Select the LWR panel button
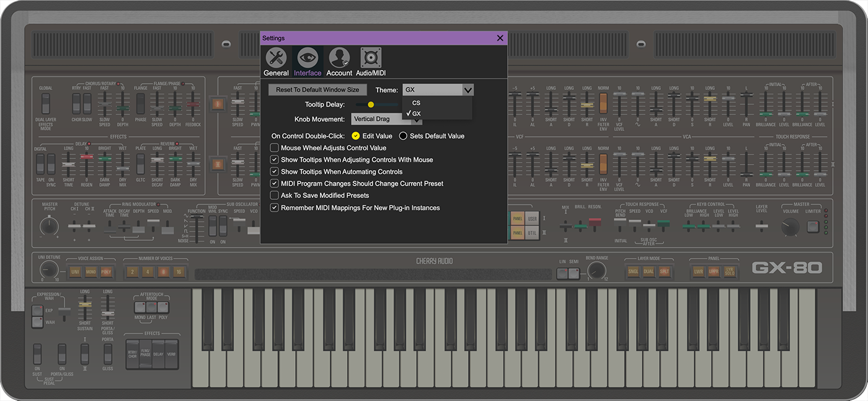The image size is (868, 401). click(698, 271)
